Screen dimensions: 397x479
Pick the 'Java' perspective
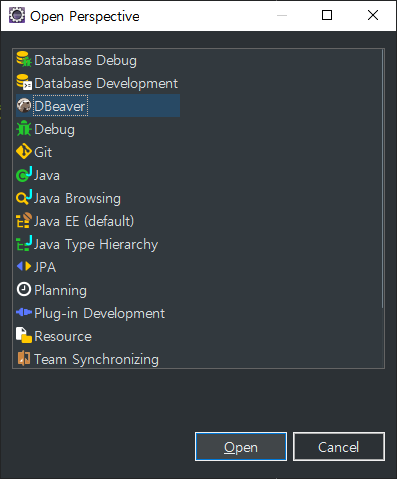pyautogui.click(x=47, y=176)
